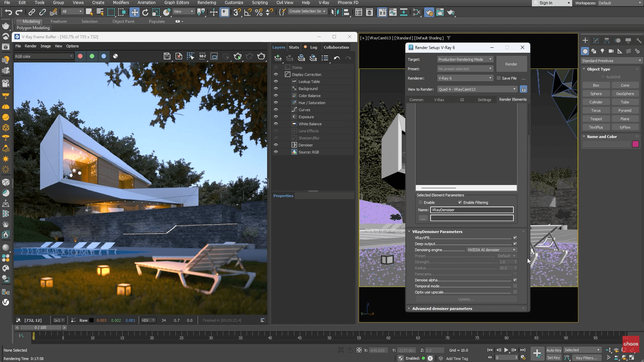Click the Render Setup teapot icon in main toolbar
Screen dimensions: 644x362
coord(429,12)
